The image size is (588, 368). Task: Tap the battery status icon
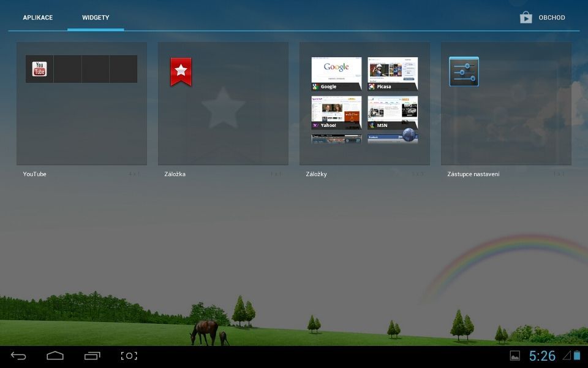(577, 355)
